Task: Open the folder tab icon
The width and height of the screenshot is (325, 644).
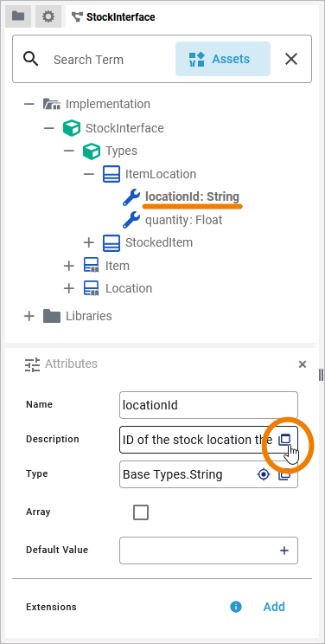Action: pos(18,16)
